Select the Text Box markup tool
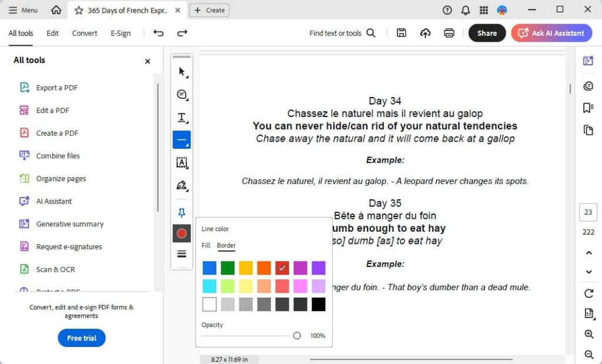The width and height of the screenshot is (602, 364). (x=182, y=163)
